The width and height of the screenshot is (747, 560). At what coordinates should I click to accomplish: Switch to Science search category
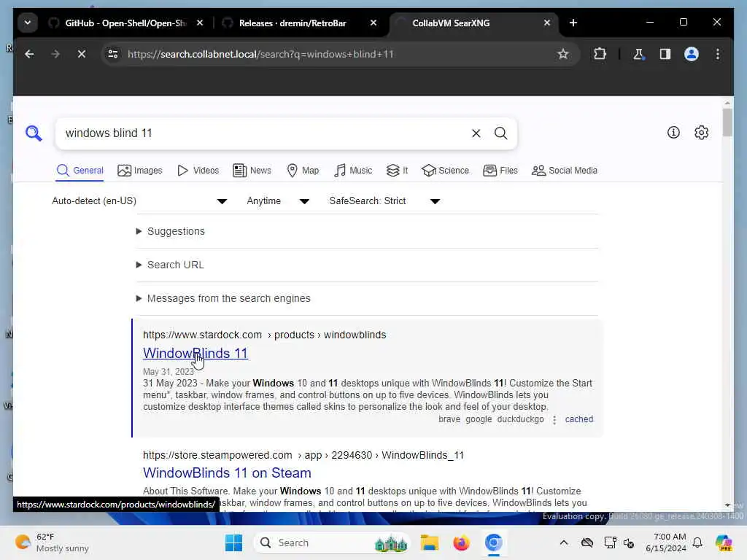click(446, 171)
